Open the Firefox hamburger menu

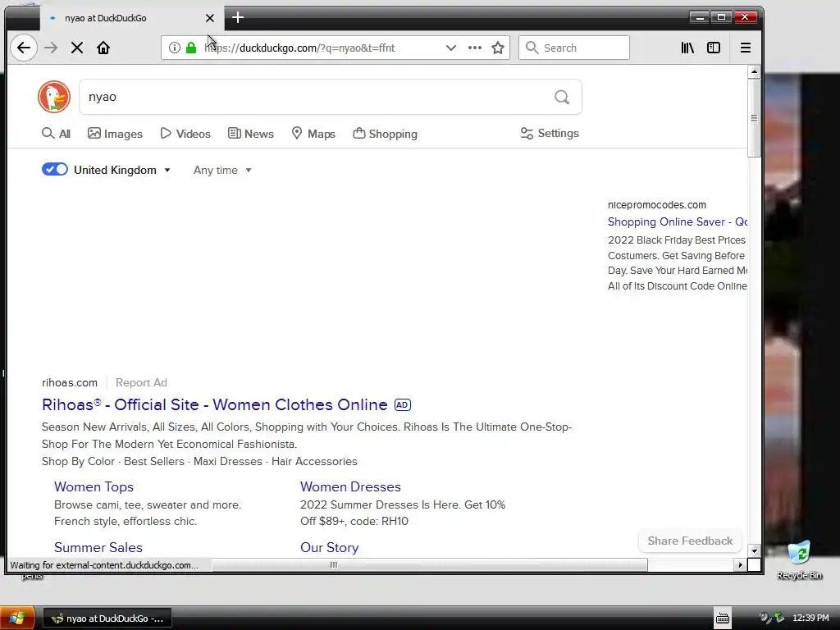click(x=745, y=48)
